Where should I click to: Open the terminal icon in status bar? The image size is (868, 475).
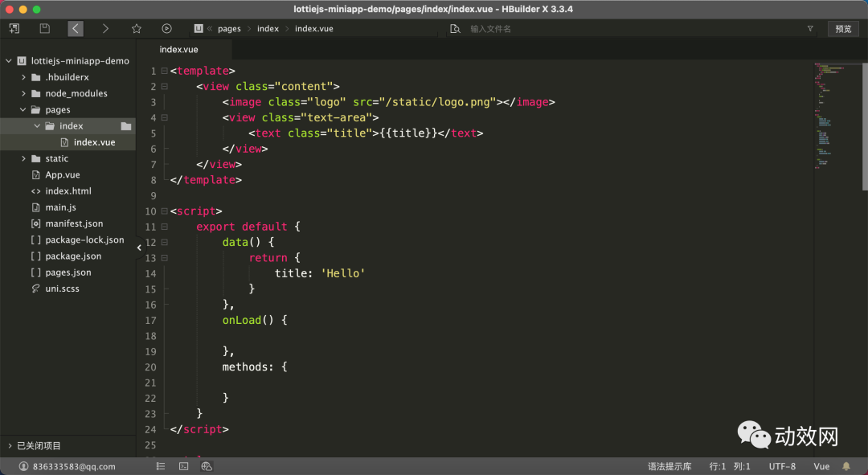point(184,466)
